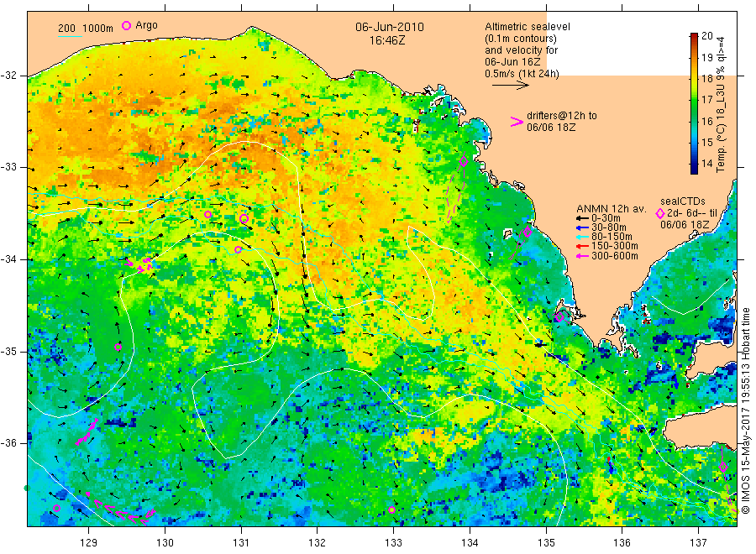Click drifter arrow cluster near 129.7°E 34°S

(x=139, y=264)
